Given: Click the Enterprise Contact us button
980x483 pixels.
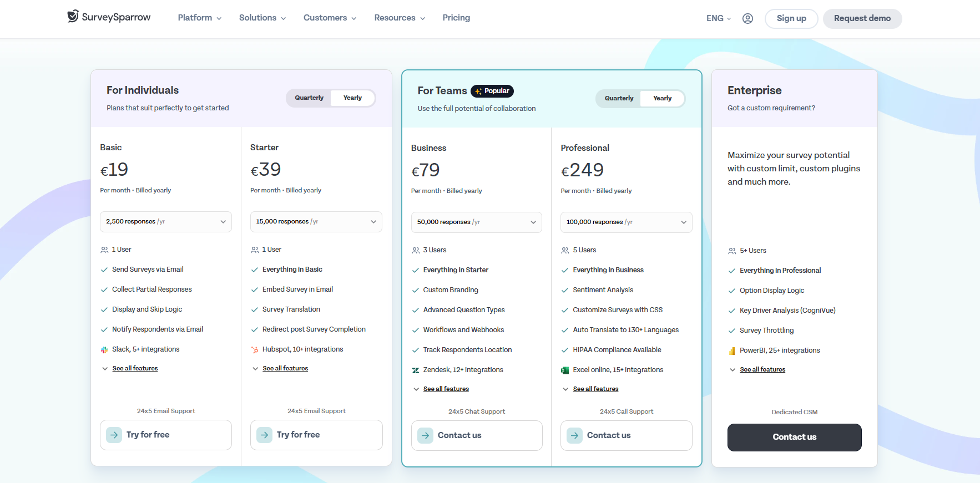Looking at the screenshot, I should pos(794,438).
